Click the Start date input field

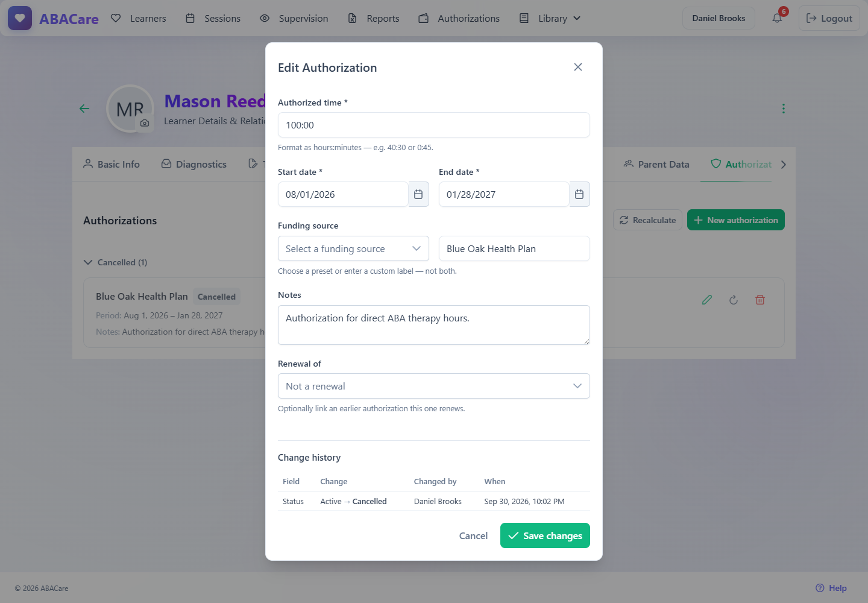343,194
